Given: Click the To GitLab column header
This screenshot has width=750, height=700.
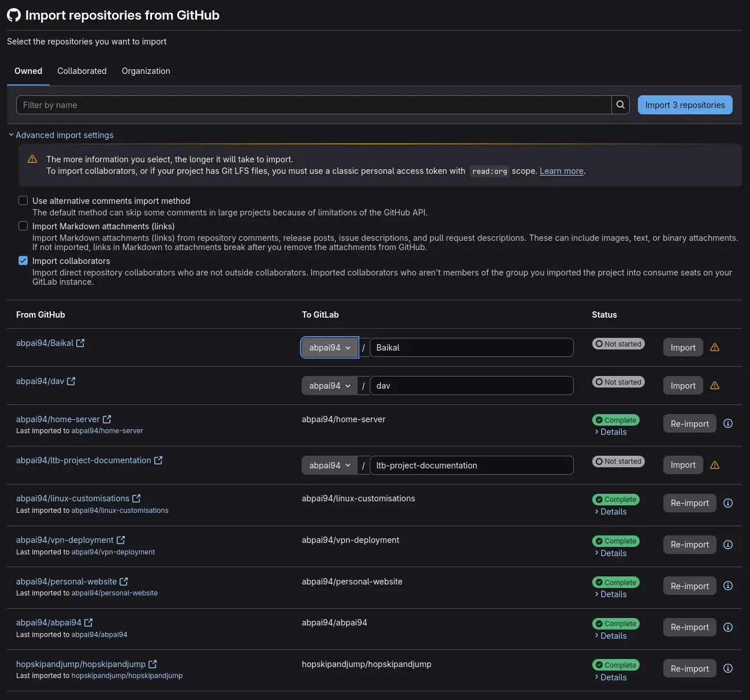Looking at the screenshot, I should [x=320, y=315].
